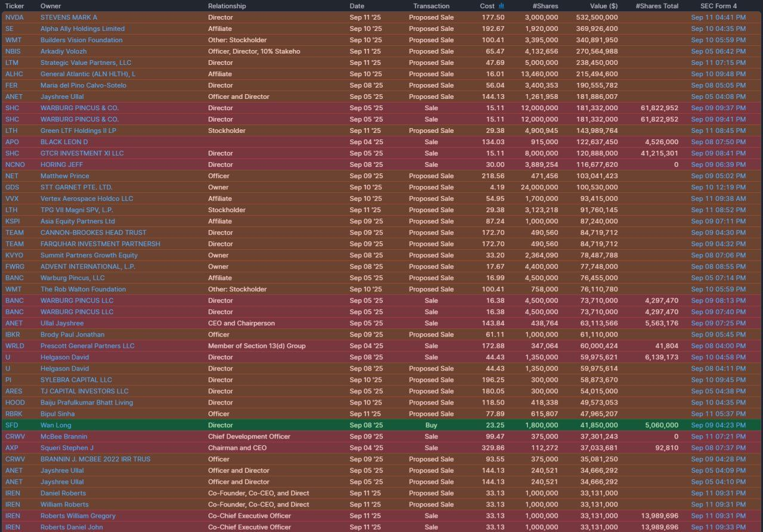This screenshot has width=763, height=532.
Task: Open owner STT GARNET PTE. LTD.
Action: pyautogui.click(x=76, y=187)
